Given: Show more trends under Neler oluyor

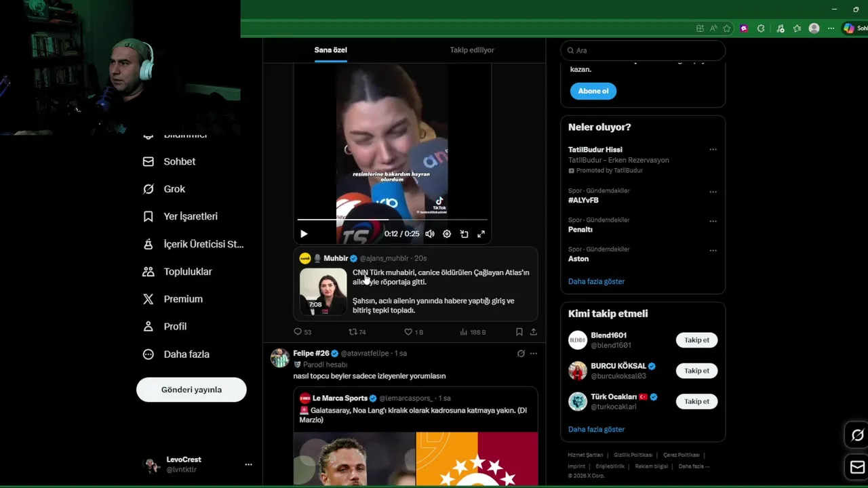Looking at the screenshot, I should pos(596,281).
